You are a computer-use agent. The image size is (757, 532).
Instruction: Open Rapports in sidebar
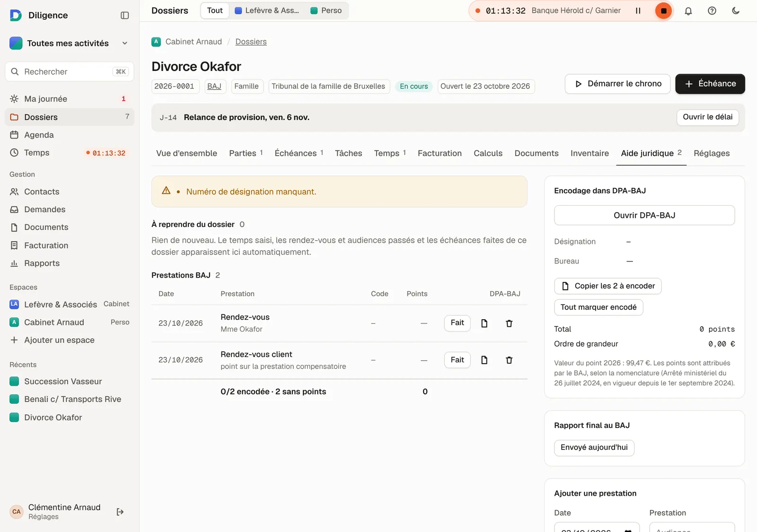click(69, 263)
